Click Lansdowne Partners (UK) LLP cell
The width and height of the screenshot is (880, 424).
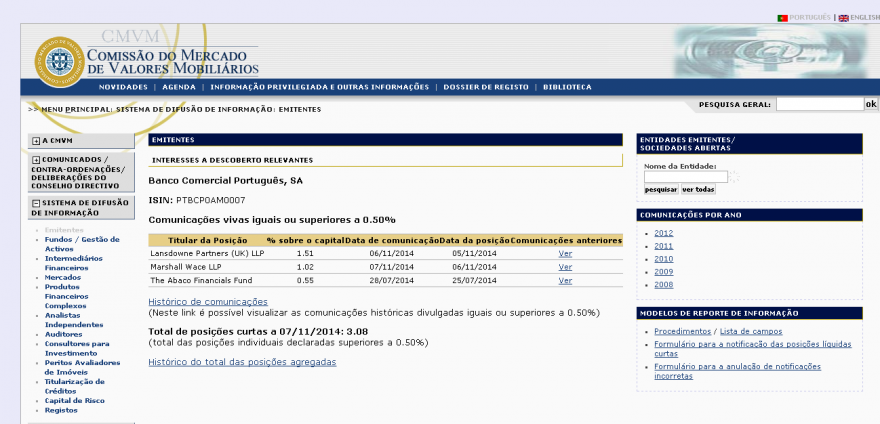click(207, 253)
